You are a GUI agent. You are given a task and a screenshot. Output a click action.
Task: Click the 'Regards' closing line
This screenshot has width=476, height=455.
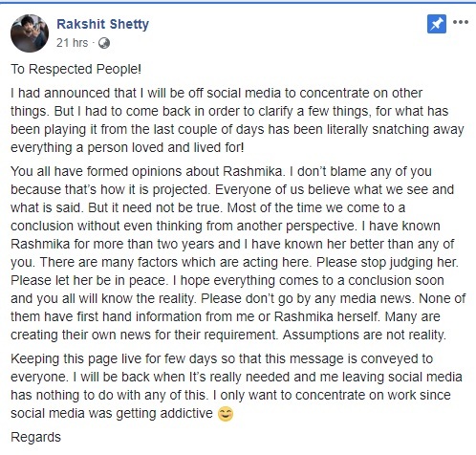point(35,437)
